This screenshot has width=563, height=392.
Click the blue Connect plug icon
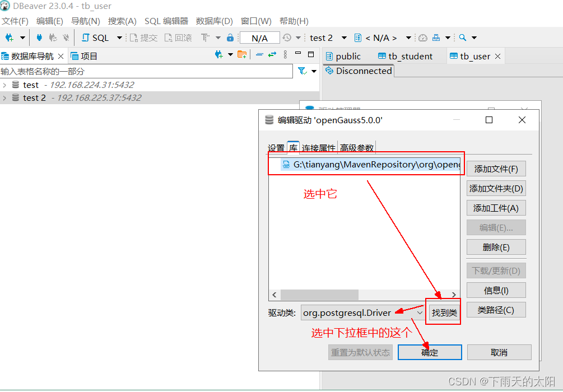point(40,38)
